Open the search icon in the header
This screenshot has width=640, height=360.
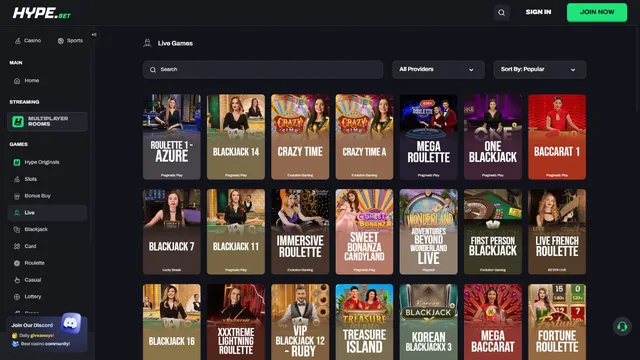[501, 13]
